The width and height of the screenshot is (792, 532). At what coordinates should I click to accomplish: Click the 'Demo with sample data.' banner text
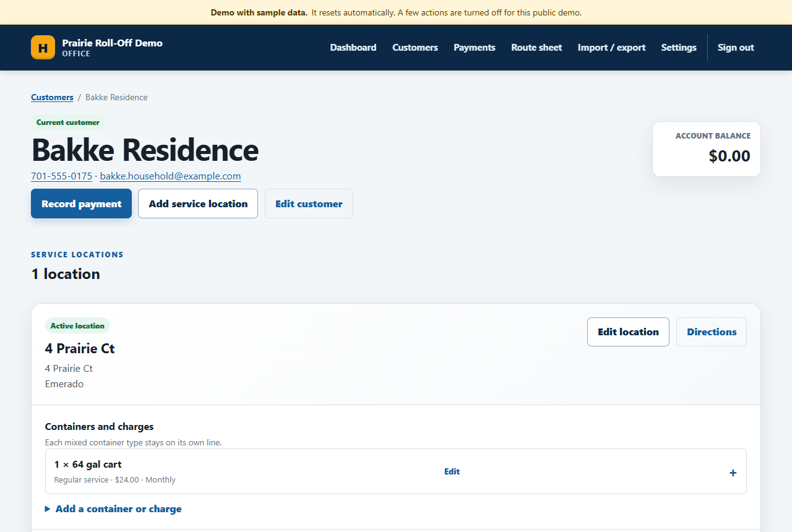259,12
